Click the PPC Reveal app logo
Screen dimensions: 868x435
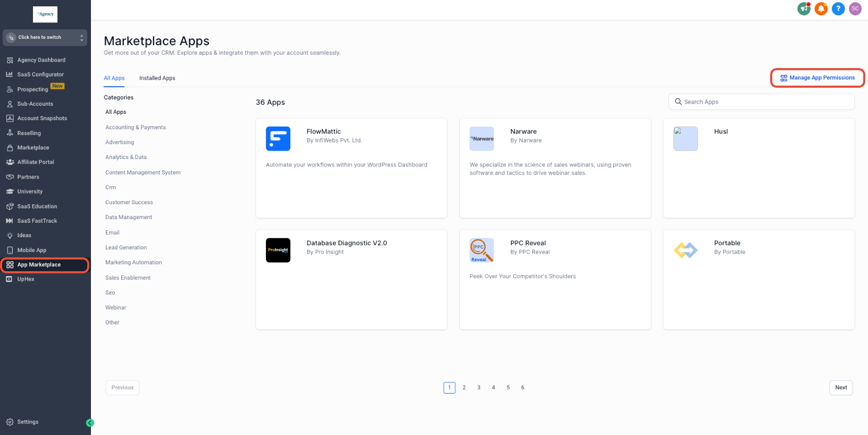point(482,250)
